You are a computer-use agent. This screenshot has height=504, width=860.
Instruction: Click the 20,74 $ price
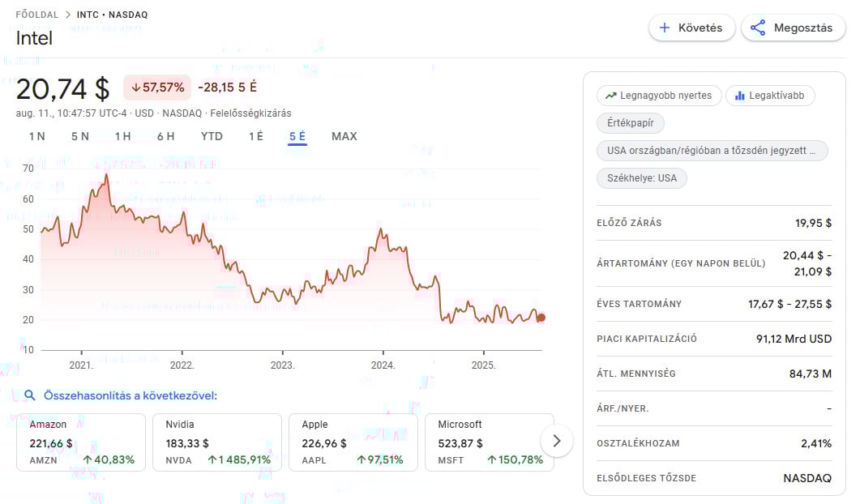click(x=62, y=89)
